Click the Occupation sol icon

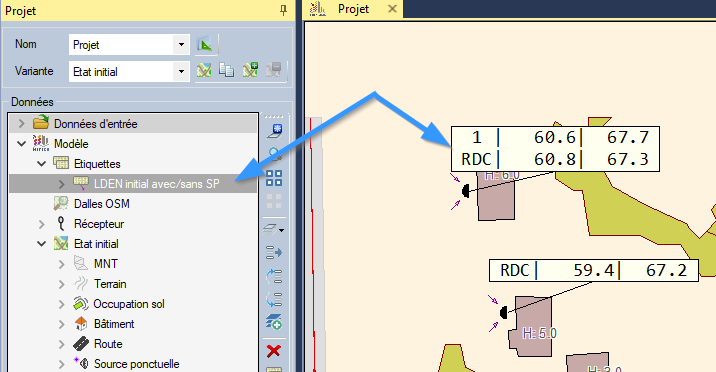(81, 304)
